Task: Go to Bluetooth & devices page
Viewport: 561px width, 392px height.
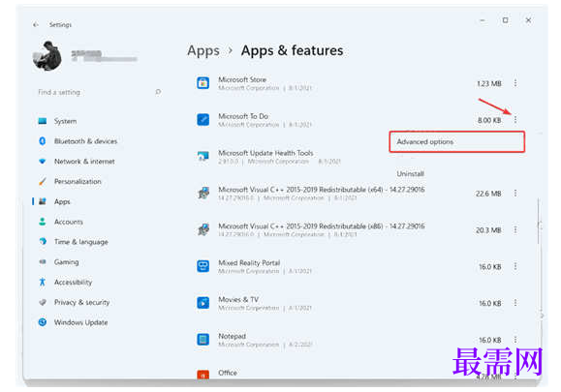Action: tap(85, 141)
